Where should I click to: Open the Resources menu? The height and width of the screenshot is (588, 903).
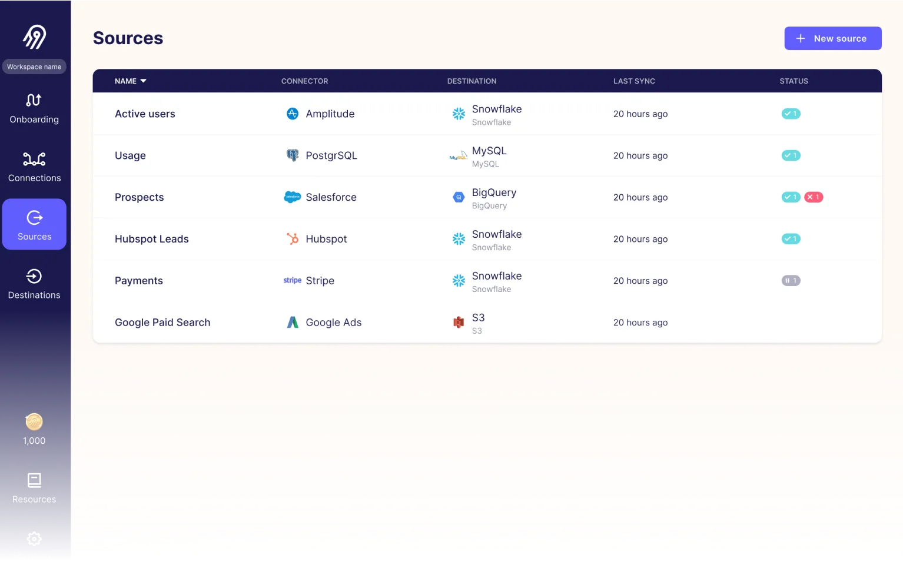34,489
